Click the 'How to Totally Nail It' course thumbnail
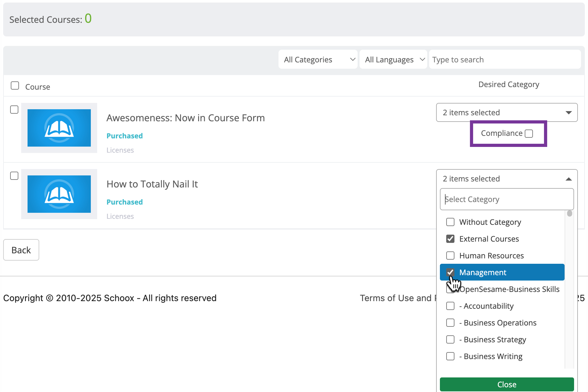Viewport: 588px width, 392px height. pyautogui.click(x=59, y=194)
